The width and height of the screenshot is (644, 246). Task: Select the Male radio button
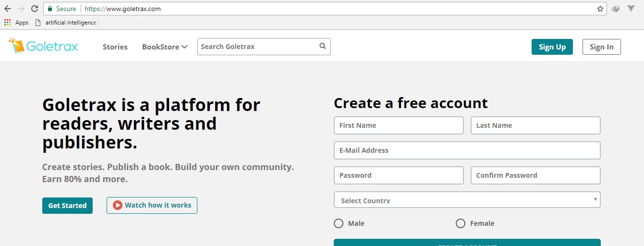coord(339,223)
